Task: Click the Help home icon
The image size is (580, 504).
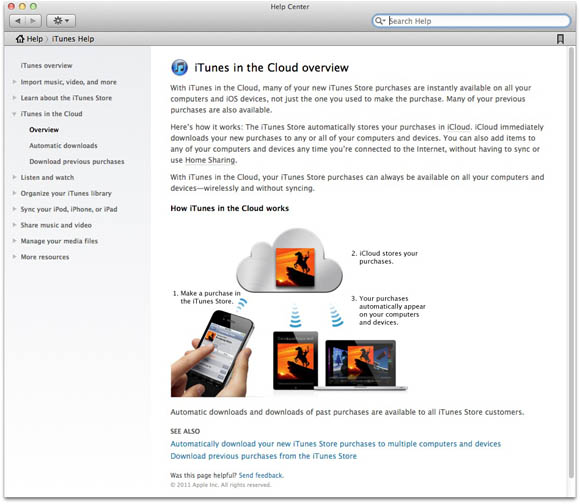Action: (20, 39)
